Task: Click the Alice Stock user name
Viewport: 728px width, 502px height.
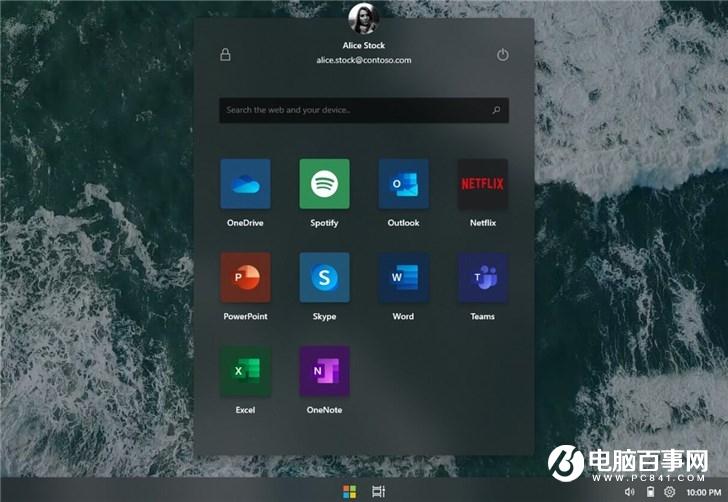Action: point(364,46)
